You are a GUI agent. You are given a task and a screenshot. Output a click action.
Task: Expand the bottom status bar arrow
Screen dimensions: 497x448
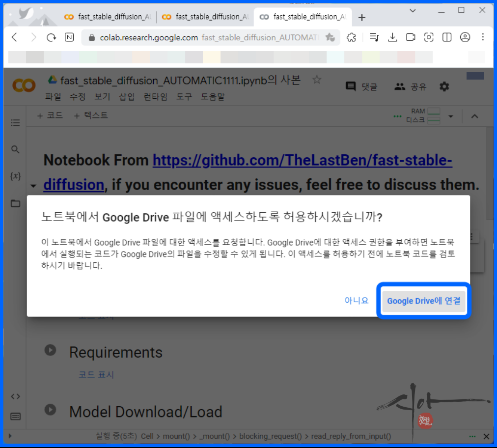(10, 436)
